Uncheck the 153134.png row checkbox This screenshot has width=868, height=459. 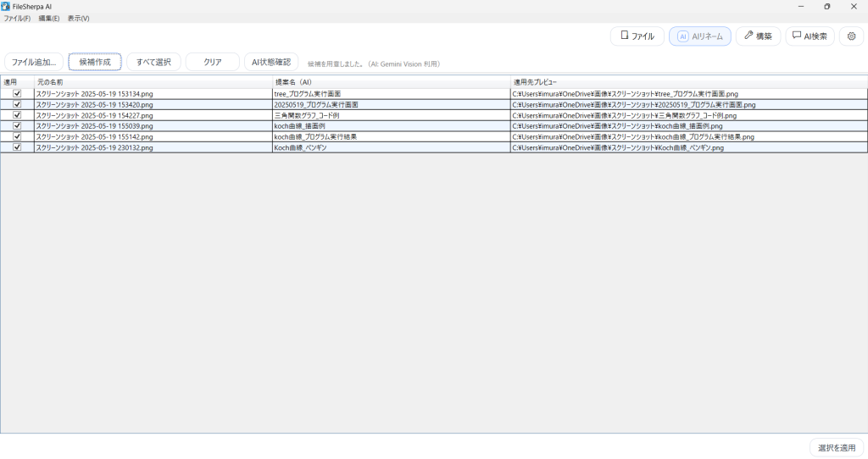[x=17, y=93]
